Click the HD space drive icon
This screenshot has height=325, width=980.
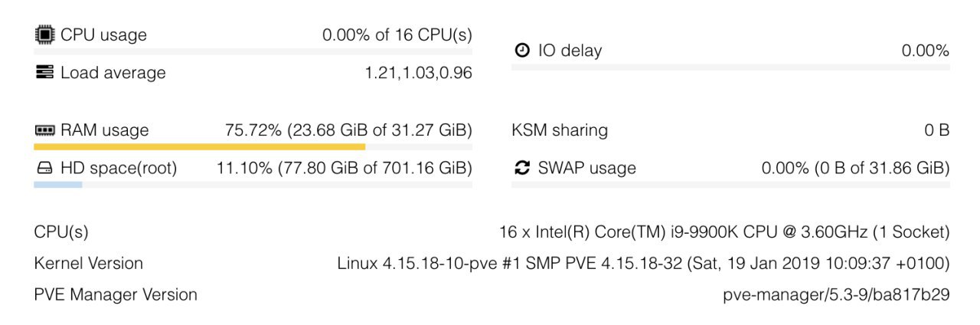(x=44, y=168)
